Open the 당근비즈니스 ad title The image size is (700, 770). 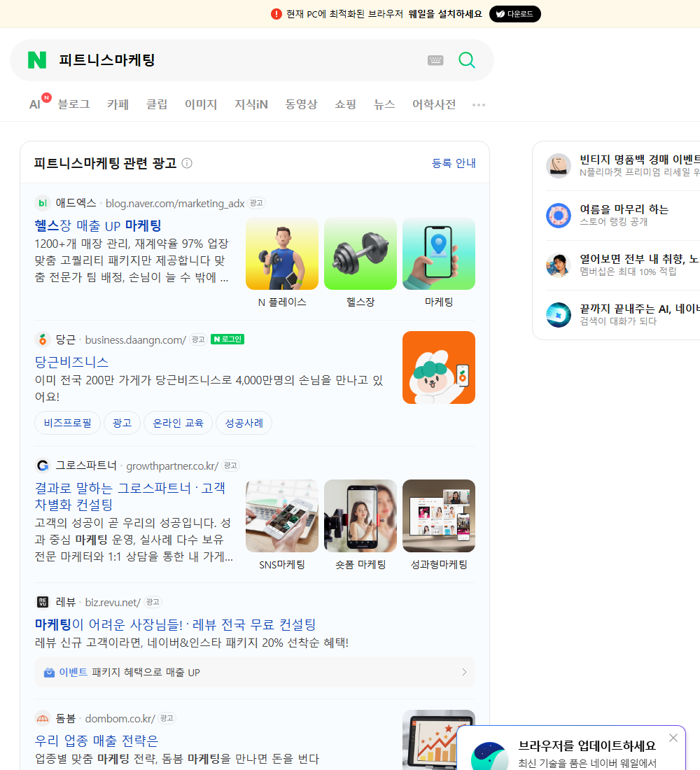(71, 362)
